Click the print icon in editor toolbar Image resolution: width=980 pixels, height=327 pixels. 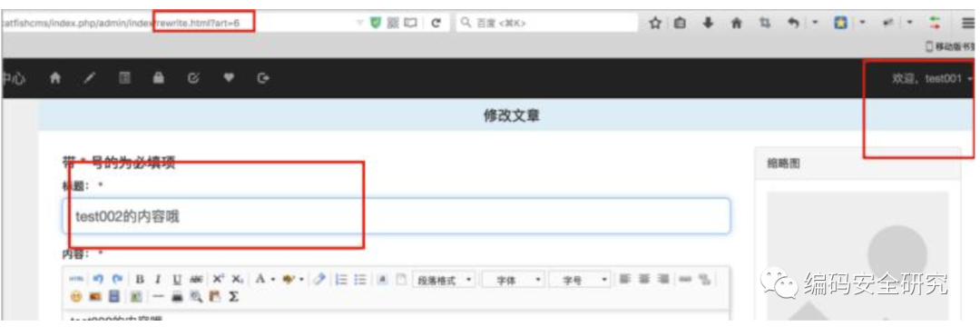pyautogui.click(x=178, y=296)
